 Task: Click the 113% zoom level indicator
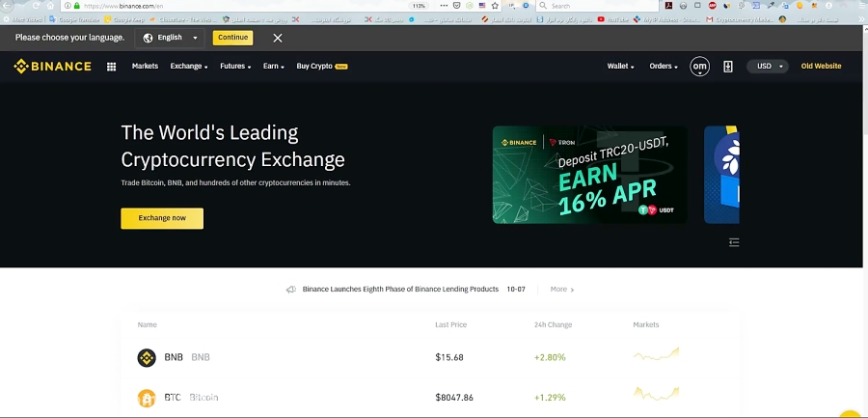[419, 6]
